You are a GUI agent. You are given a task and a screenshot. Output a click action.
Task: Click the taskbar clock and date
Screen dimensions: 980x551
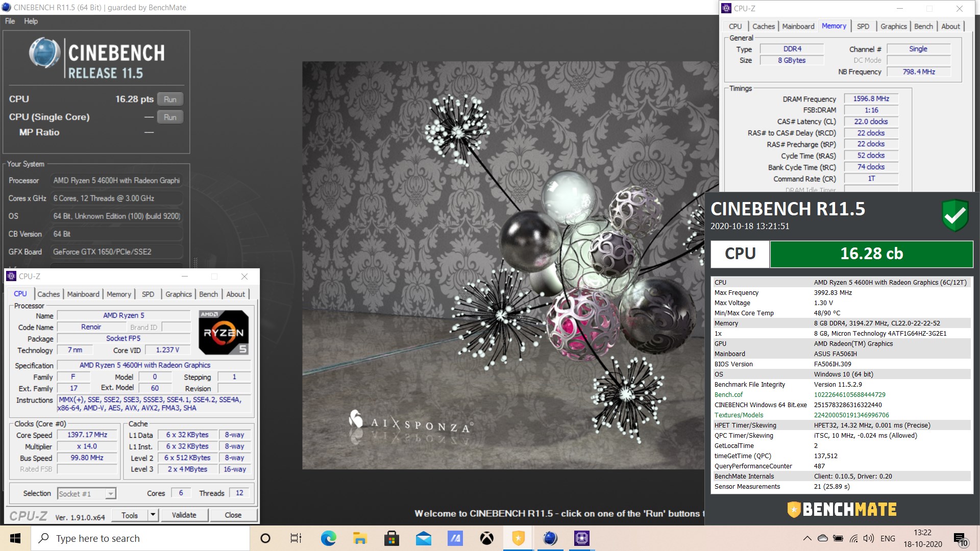pyautogui.click(x=922, y=538)
